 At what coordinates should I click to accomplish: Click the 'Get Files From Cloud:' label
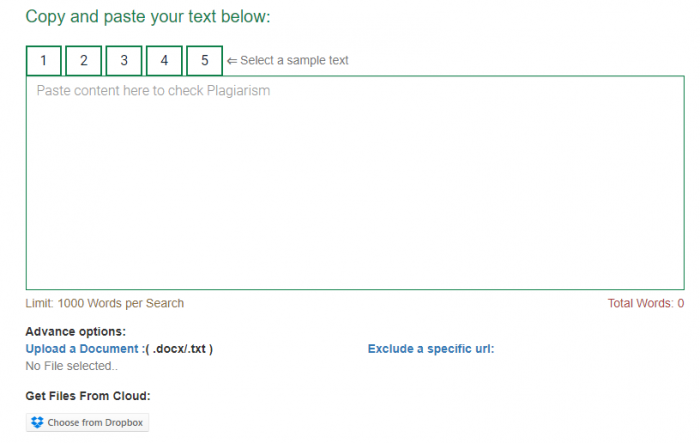[x=87, y=396]
